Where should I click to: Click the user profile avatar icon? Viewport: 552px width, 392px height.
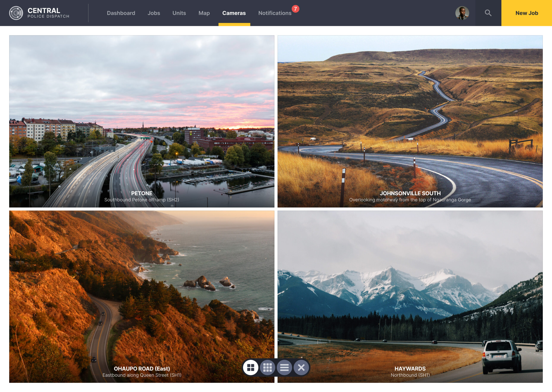point(462,13)
